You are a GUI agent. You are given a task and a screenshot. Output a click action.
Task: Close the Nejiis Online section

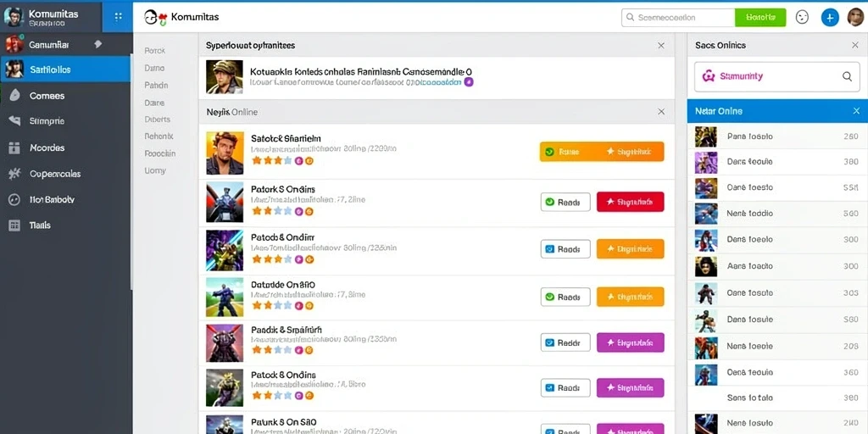pyautogui.click(x=661, y=111)
